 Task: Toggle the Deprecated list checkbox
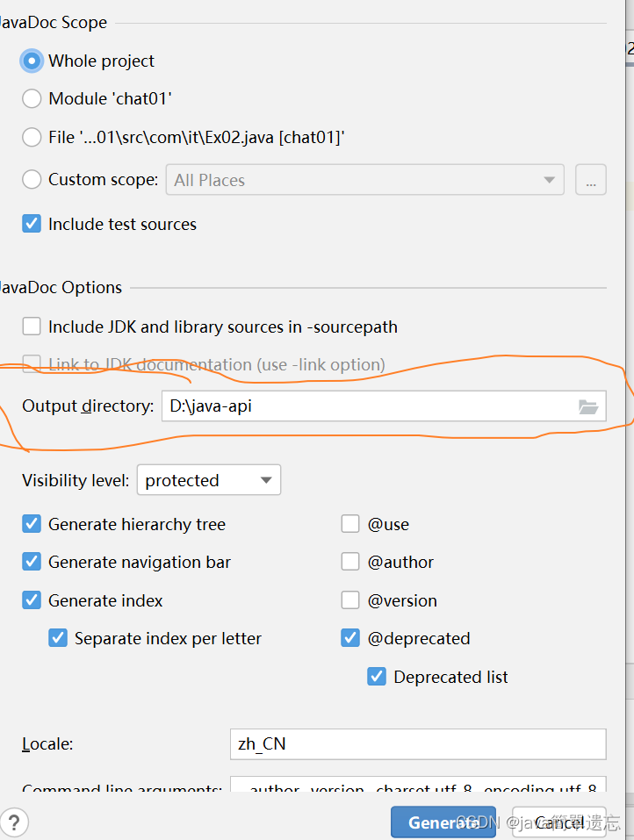point(377,677)
